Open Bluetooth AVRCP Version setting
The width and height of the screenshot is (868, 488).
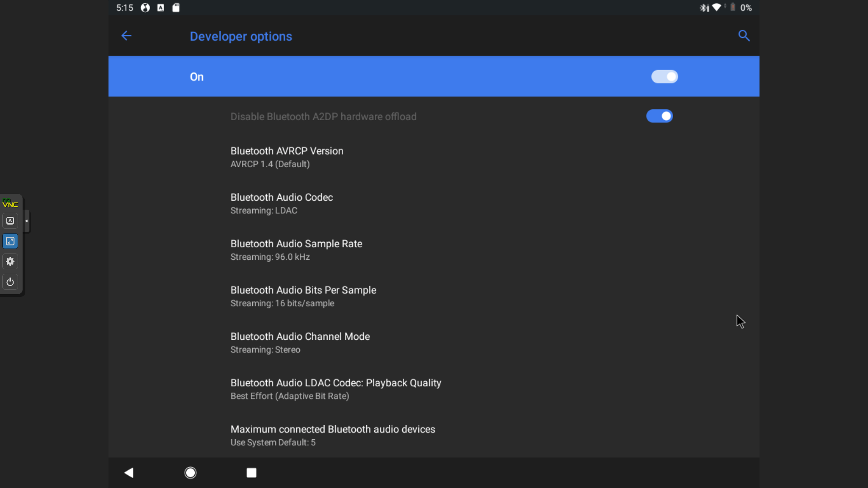(434, 157)
